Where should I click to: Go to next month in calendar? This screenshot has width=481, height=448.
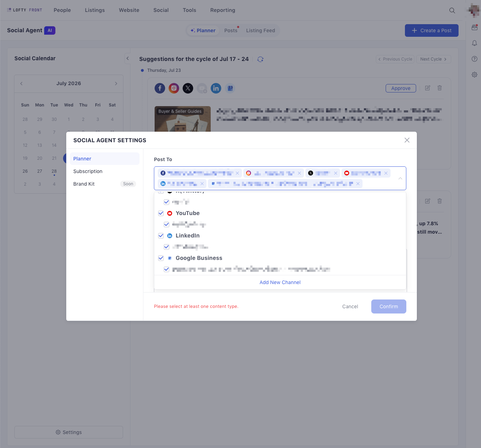pyautogui.click(x=116, y=83)
